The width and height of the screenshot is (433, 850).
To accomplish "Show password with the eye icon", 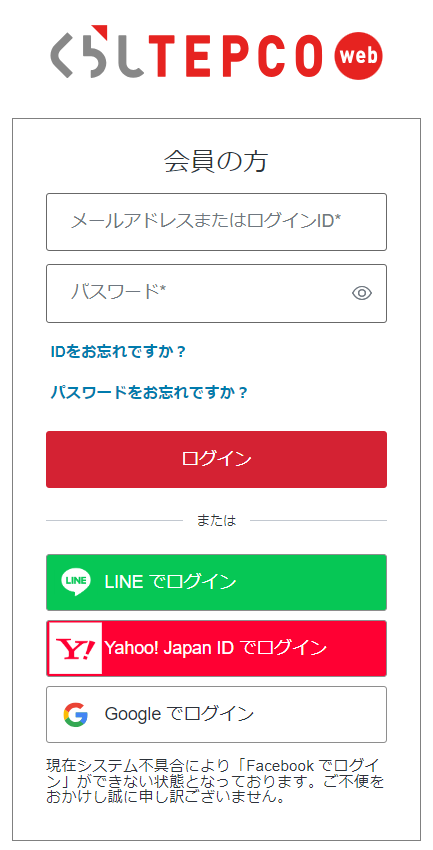I will pos(362,293).
